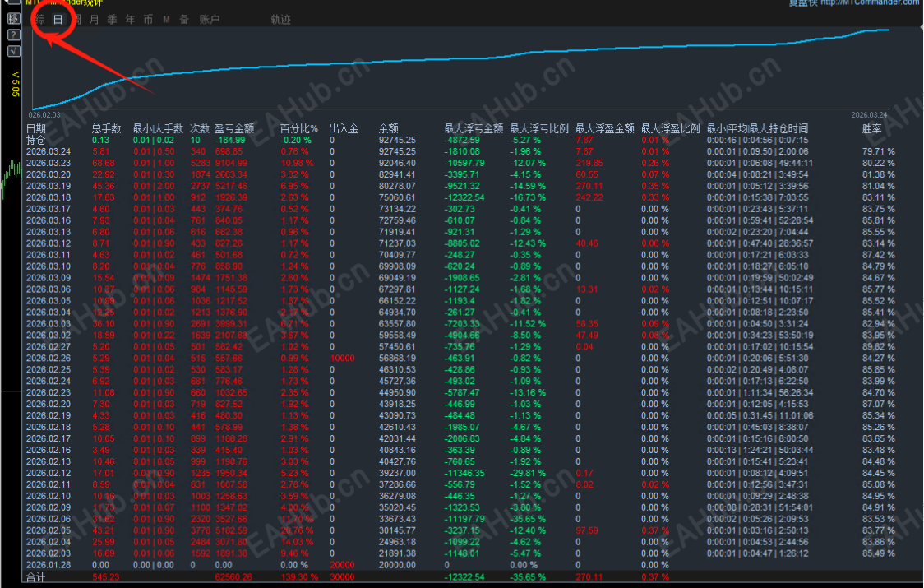Select the 2026.02.06 row date
Viewport: 924px width, 588px height.
click(x=49, y=519)
